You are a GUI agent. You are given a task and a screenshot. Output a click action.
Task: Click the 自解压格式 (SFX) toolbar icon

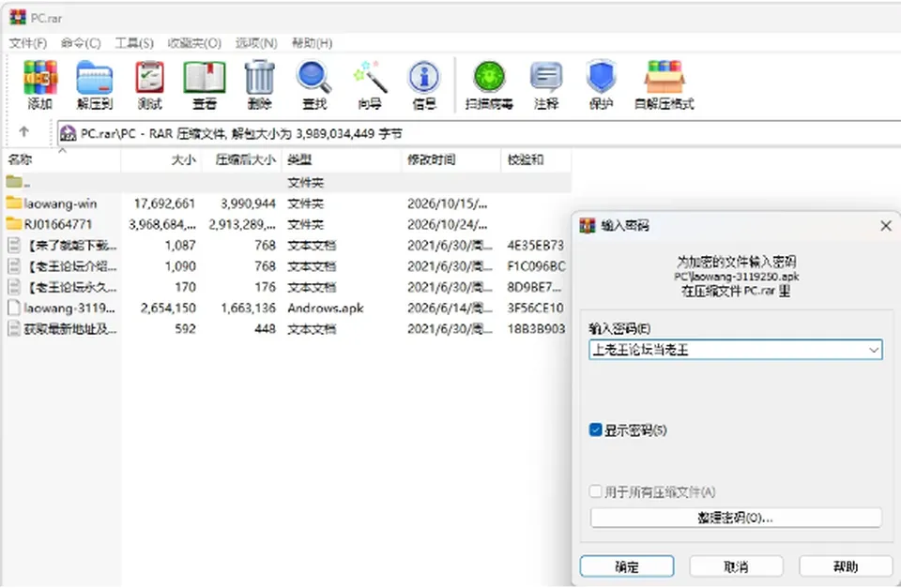(x=664, y=84)
